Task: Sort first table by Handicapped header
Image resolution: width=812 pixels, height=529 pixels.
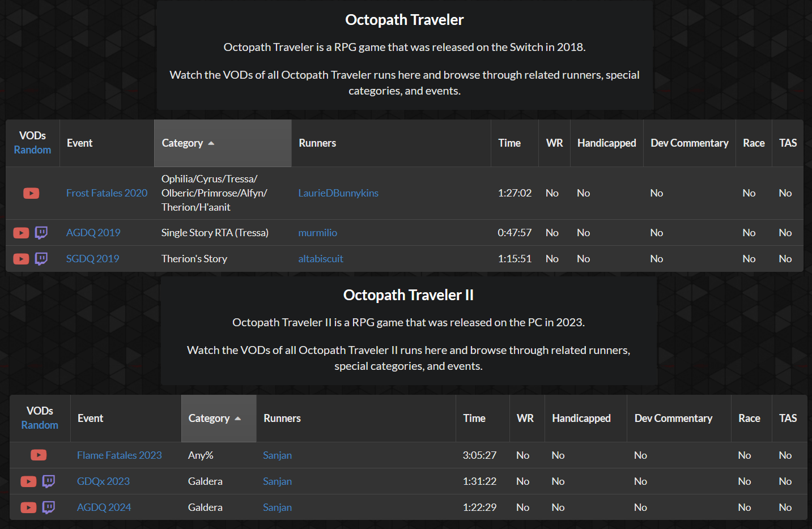Action: pos(606,143)
